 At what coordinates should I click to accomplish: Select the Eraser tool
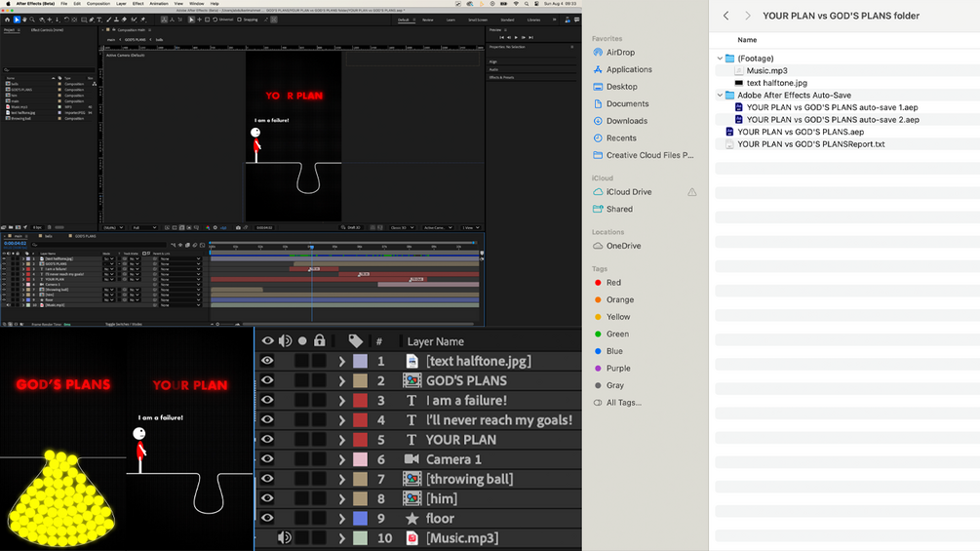[125, 20]
